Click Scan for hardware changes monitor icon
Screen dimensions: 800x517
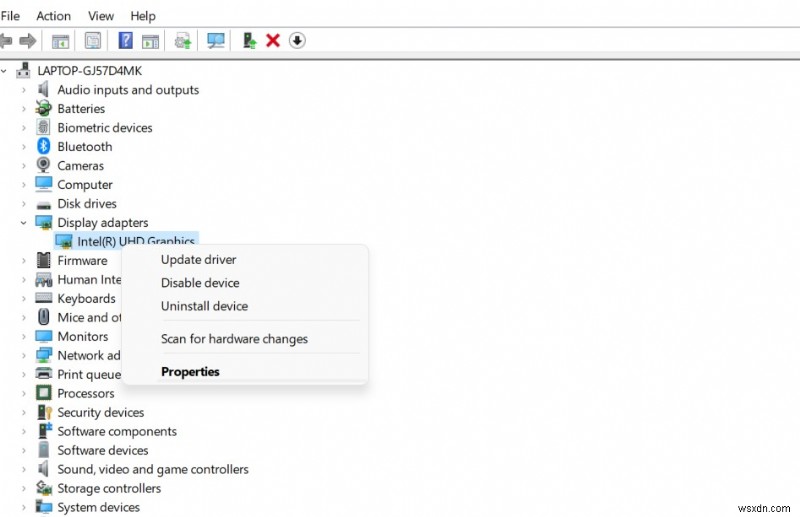coord(216,41)
